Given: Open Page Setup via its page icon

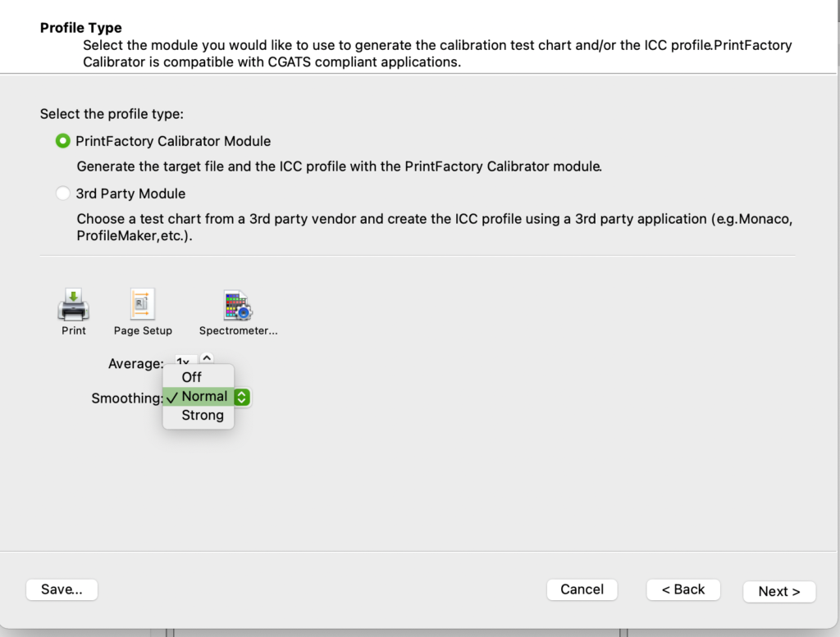Looking at the screenshot, I should (143, 304).
